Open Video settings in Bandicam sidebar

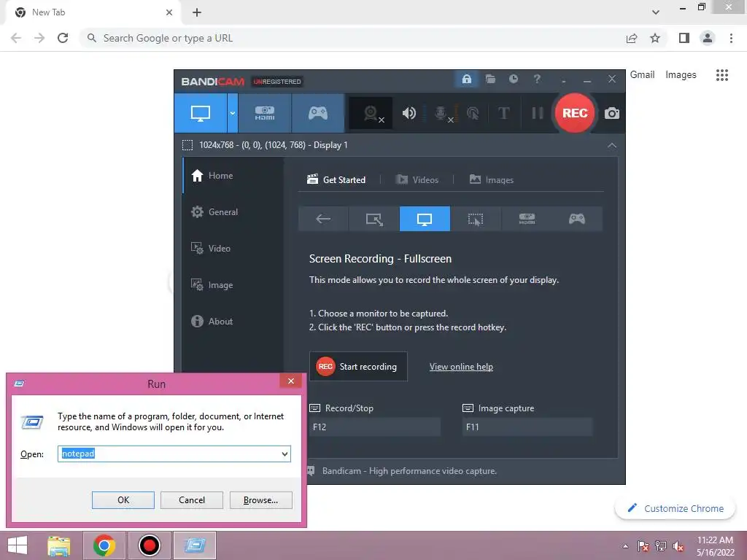click(233, 248)
